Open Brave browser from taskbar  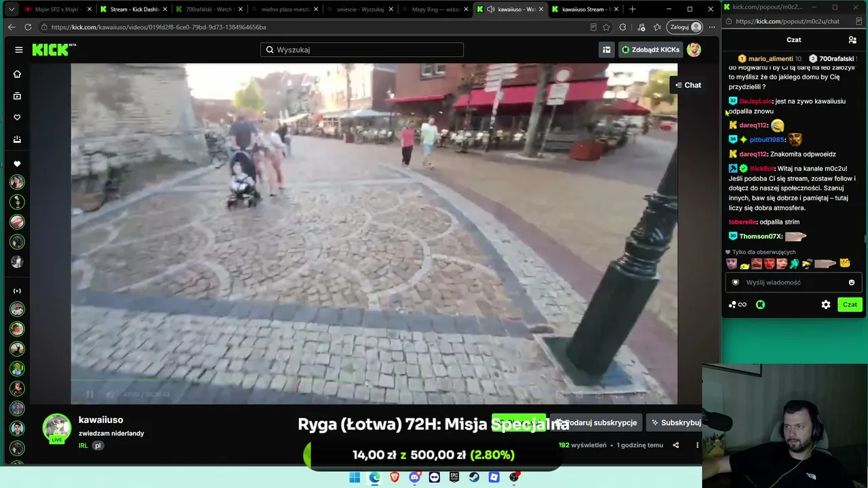395,477
